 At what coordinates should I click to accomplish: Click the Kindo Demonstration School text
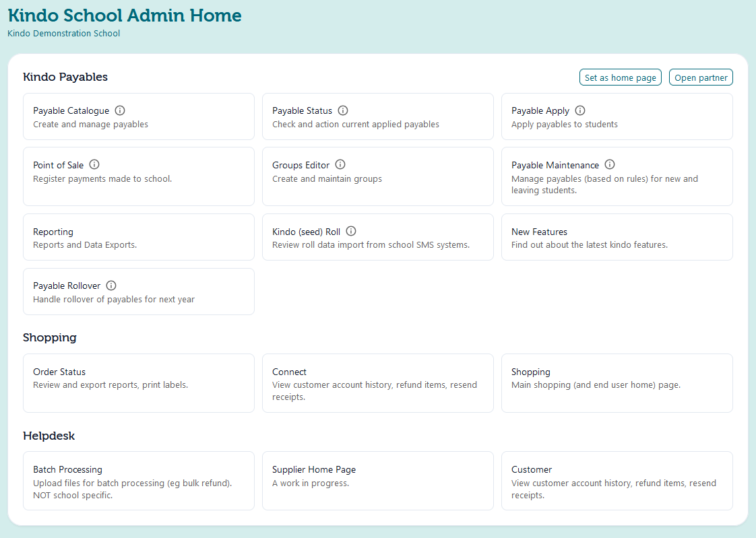63,33
